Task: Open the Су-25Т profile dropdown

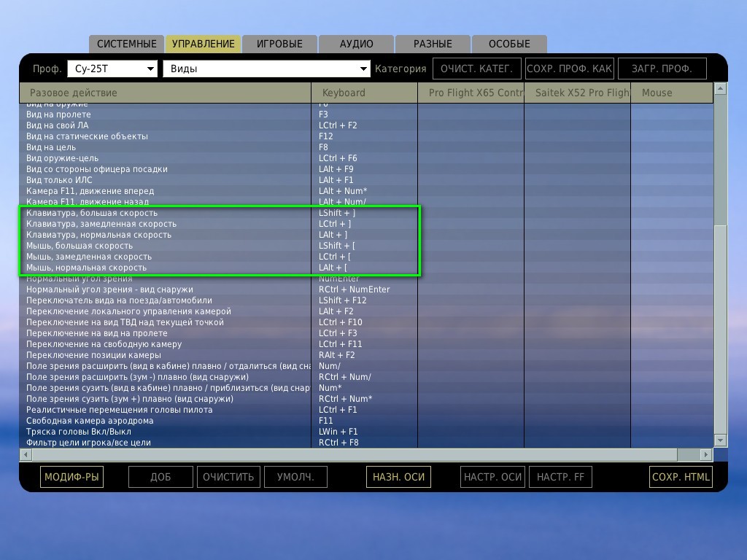Action: [x=112, y=69]
